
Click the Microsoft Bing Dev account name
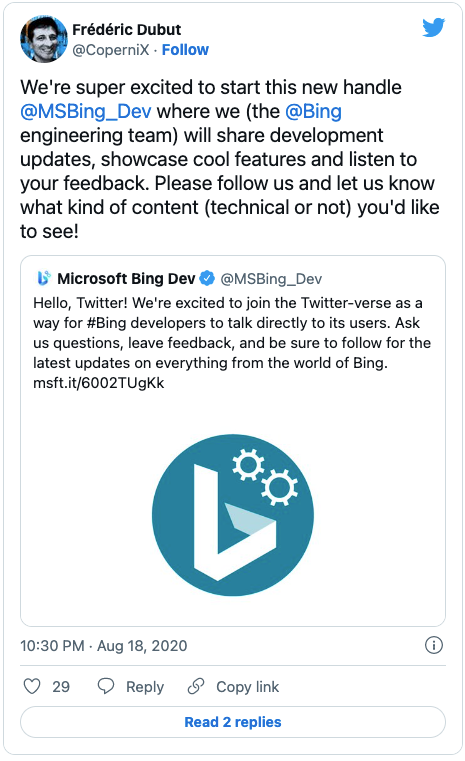pos(126,279)
